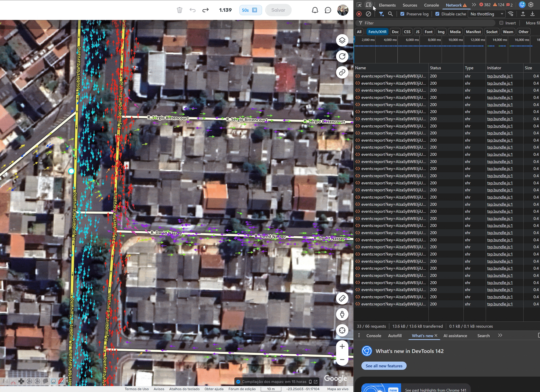Click the trash delete icon
Viewport: 540px width, 392px height.
tap(179, 10)
